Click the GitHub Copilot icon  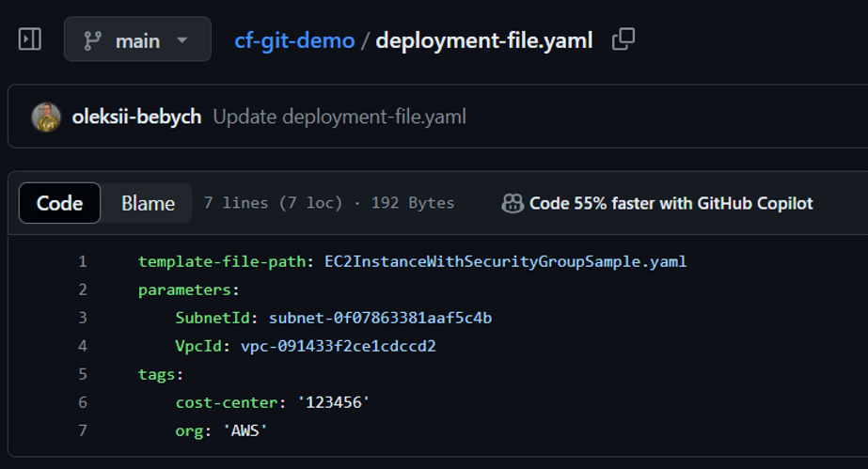(512, 204)
